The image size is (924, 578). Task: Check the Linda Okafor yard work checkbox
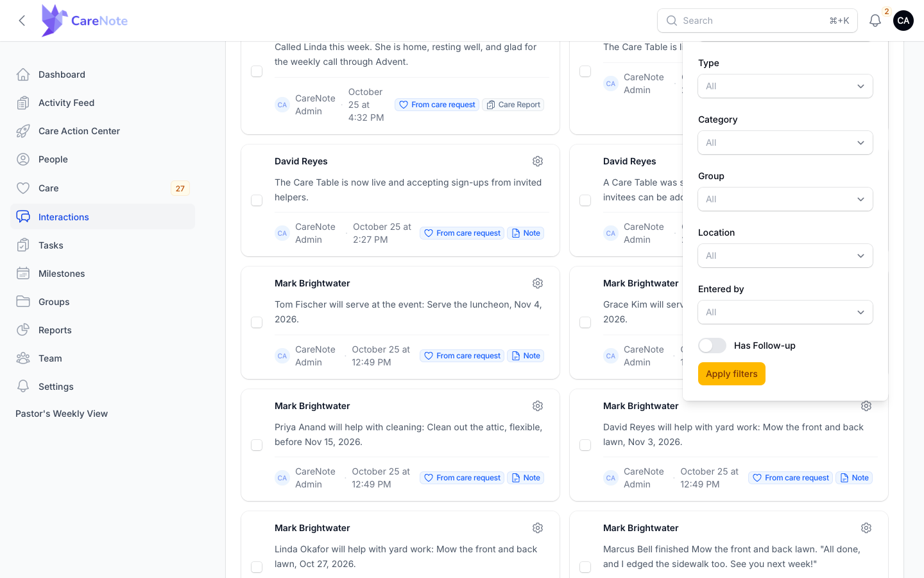(257, 567)
